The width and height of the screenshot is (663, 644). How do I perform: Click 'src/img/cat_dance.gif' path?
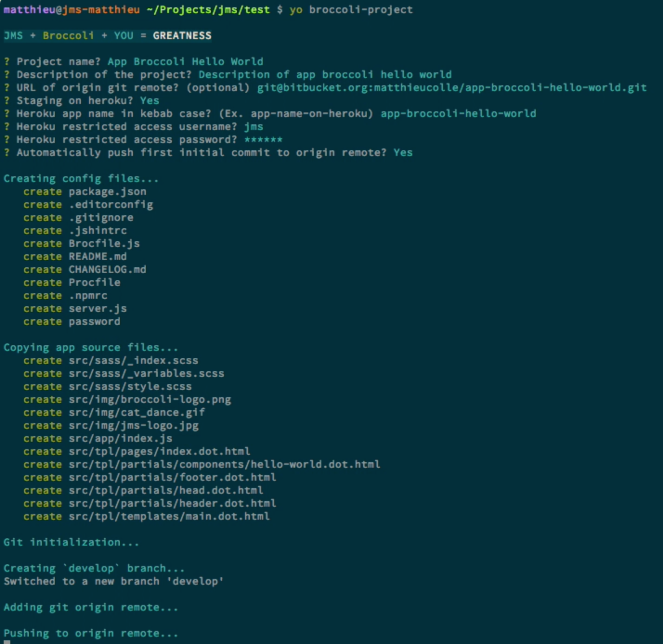137,412
